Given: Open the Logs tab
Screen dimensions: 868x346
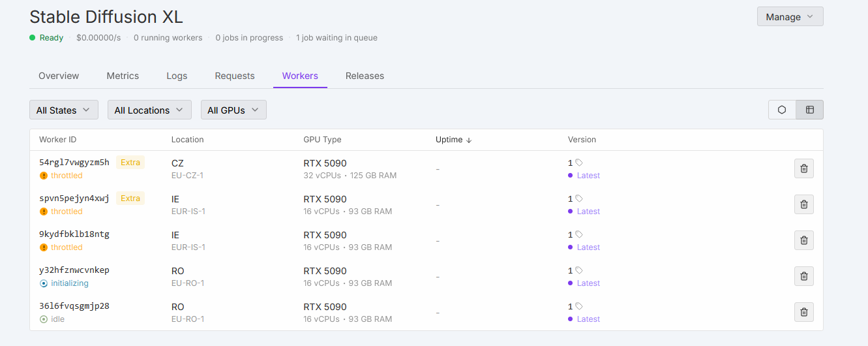Looking at the screenshot, I should click(x=177, y=76).
